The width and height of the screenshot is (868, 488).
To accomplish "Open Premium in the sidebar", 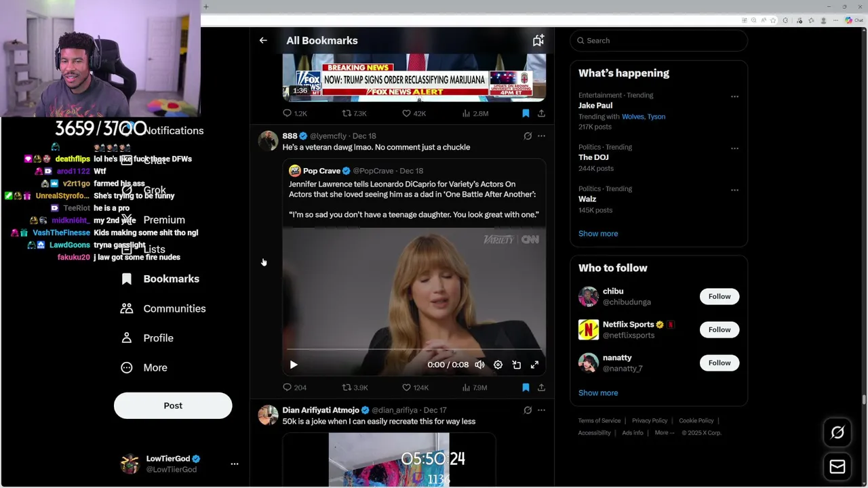I will pos(153,220).
